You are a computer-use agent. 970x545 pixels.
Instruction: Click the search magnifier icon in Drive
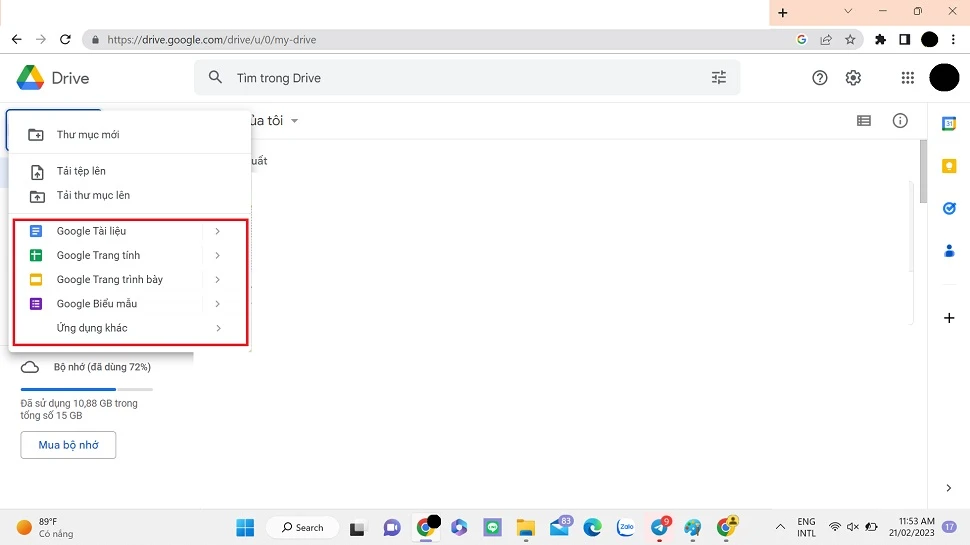(x=215, y=77)
